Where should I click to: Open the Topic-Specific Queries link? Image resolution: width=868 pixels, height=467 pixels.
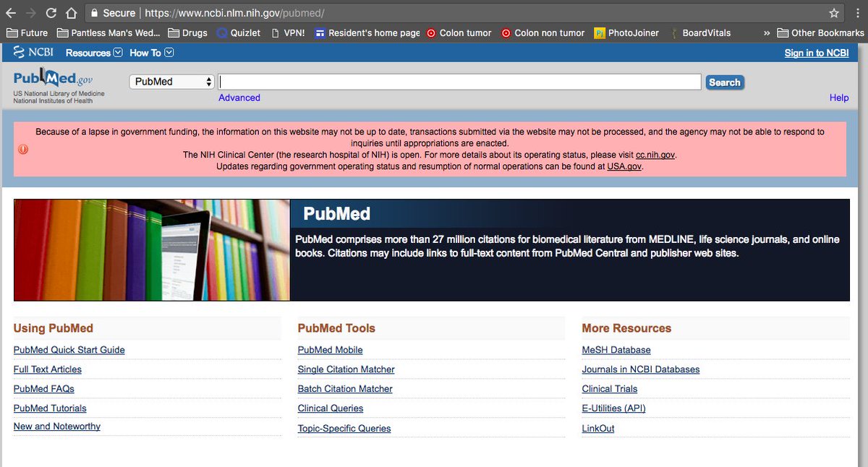point(344,429)
